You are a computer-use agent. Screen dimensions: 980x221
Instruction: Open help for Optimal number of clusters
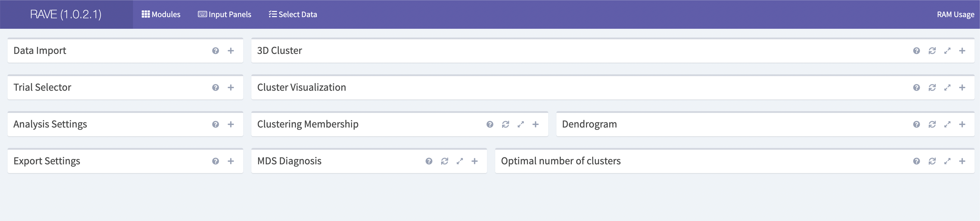[x=916, y=161]
